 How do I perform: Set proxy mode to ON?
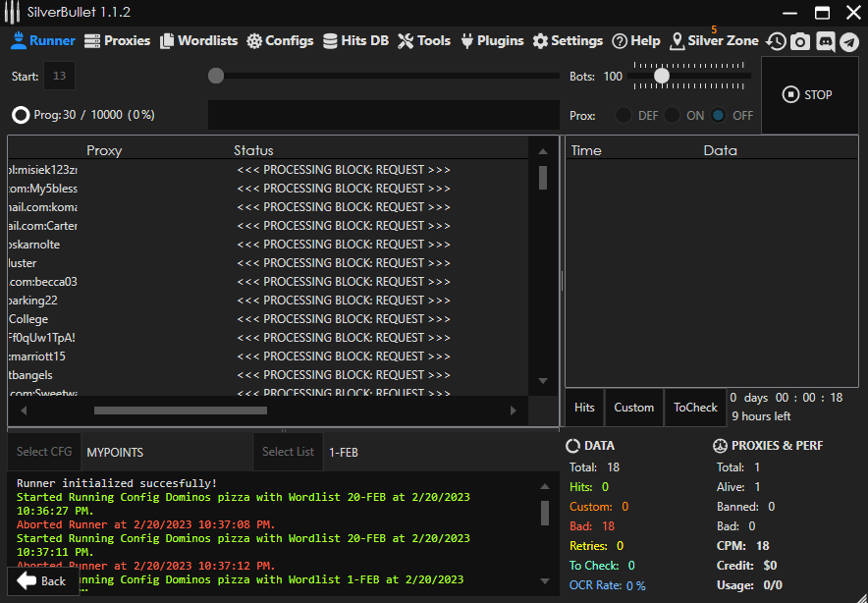(673, 115)
